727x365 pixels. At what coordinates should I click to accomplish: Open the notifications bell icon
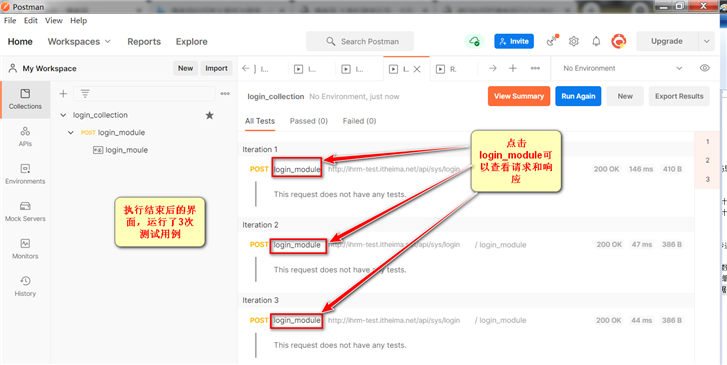(596, 41)
